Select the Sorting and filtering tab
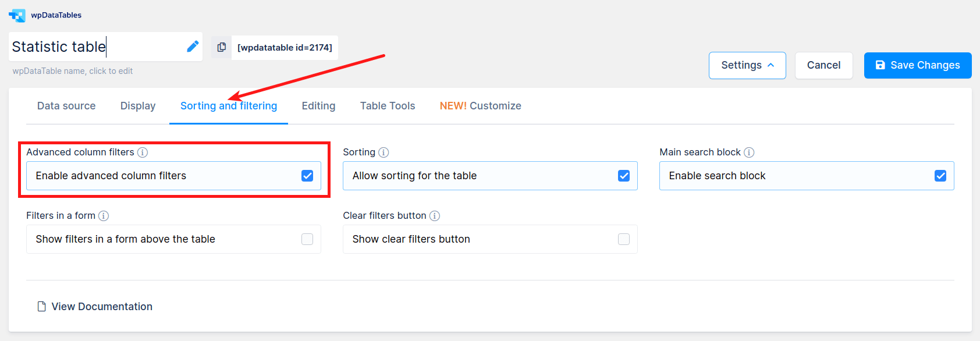980x341 pixels. point(229,106)
